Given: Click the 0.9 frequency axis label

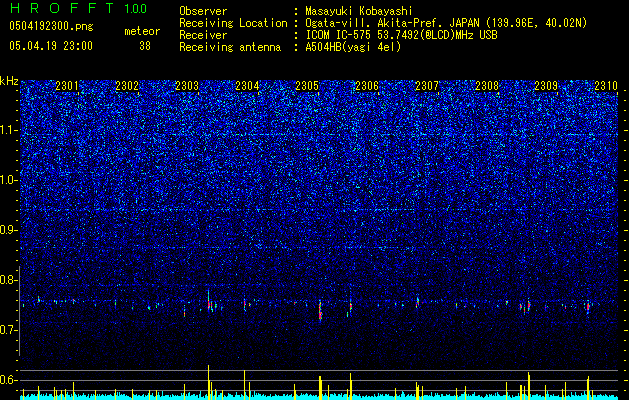Looking at the screenshot, I should pyautogui.click(x=9, y=230).
